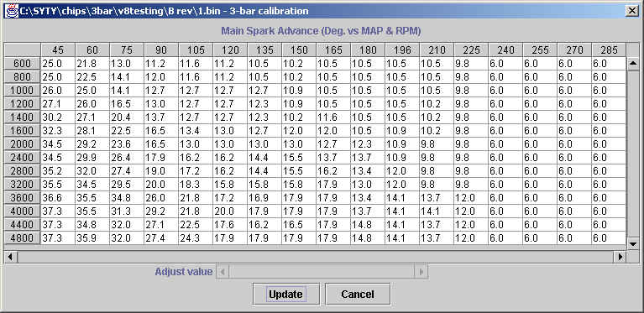Screen dimensions: 644x313
Task: Select cell 34.8 in the 3600 row
Action: click(127, 198)
